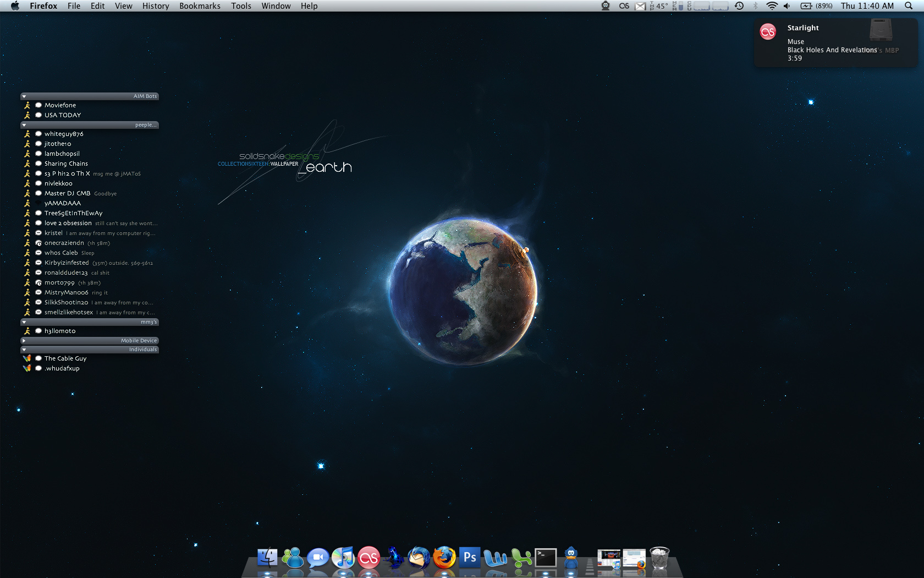Launch iTunes from the dock

343,558
